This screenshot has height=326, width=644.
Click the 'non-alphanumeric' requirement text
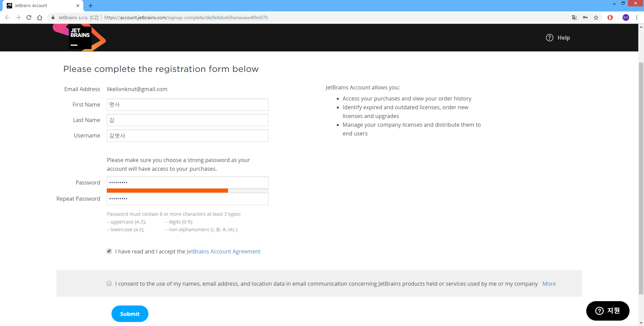pyautogui.click(x=201, y=230)
